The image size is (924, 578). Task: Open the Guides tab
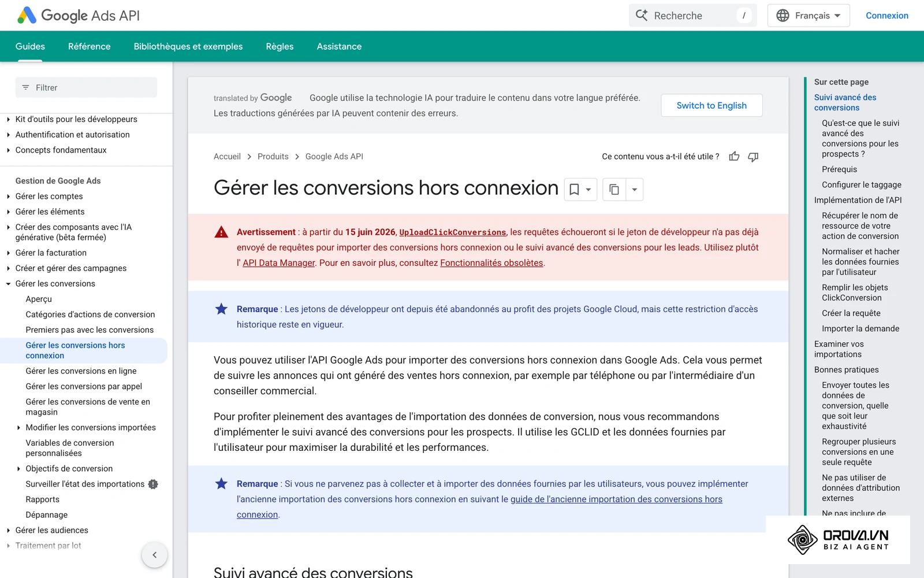coord(30,46)
